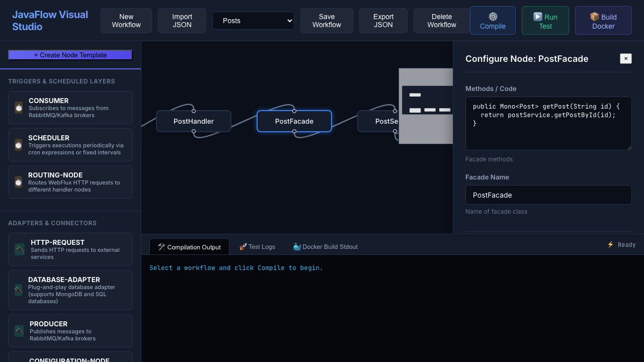The image size is (644, 362).
Task: Open the workflow selector showing Posts
Action: 253,21
